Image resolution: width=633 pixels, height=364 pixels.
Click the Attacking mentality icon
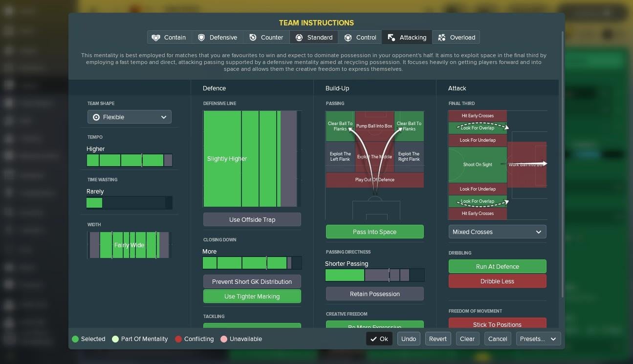click(x=391, y=38)
